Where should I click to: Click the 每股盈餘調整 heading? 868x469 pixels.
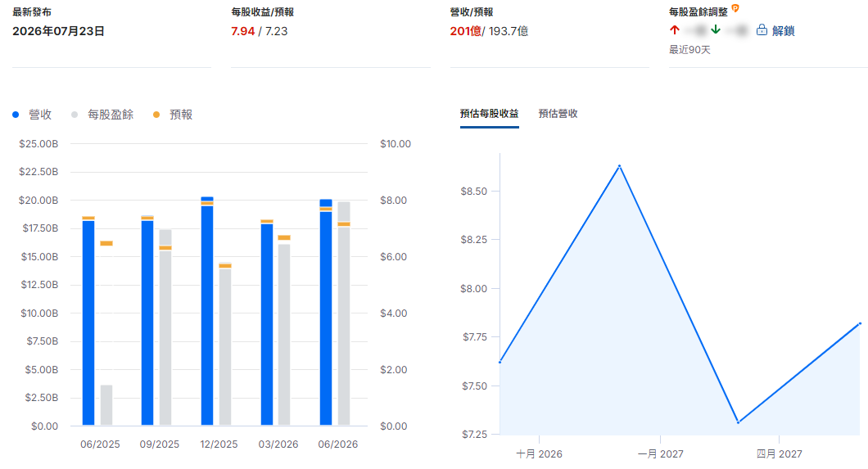click(698, 12)
